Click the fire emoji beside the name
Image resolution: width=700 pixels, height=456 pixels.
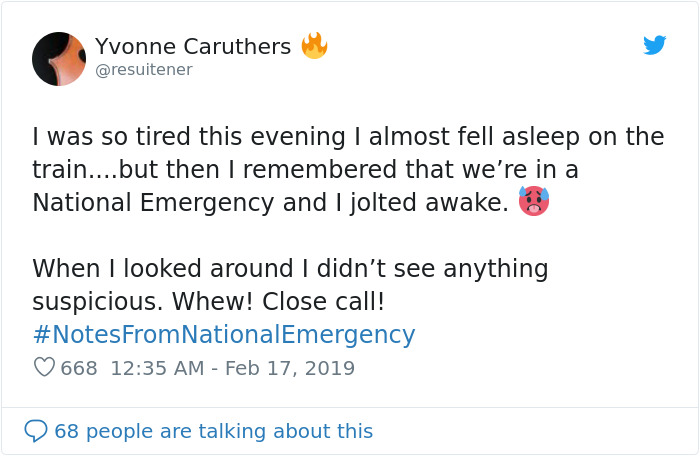[x=314, y=46]
